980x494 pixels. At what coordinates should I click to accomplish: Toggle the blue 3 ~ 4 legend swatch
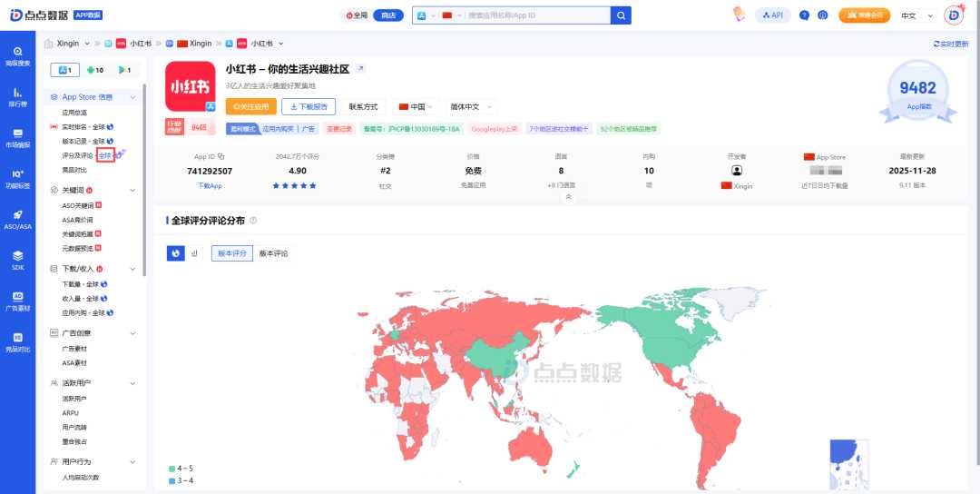[171, 481]
